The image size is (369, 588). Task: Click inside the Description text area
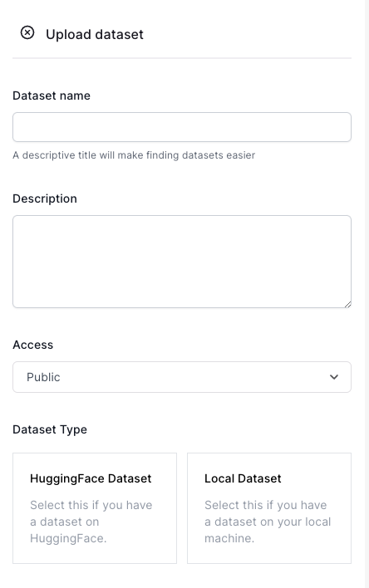click(182, 262)
